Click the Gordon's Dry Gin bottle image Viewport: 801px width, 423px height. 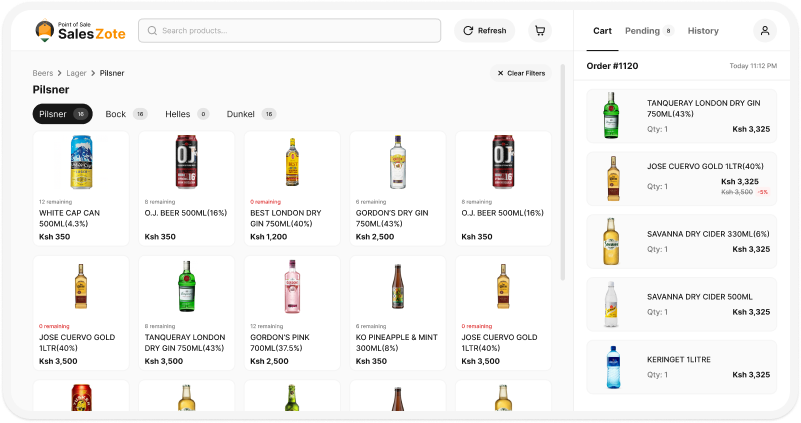click(x=398, y=162)
